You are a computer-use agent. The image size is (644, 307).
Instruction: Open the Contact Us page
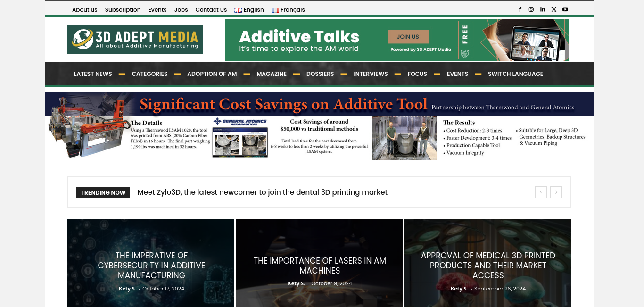coord(211,10)
